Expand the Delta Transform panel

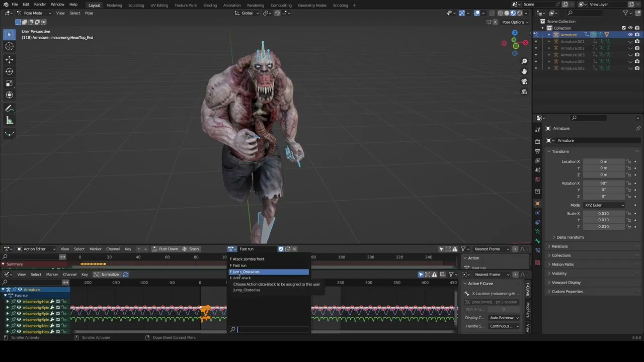pyautogui.click(x=570, y=237)
